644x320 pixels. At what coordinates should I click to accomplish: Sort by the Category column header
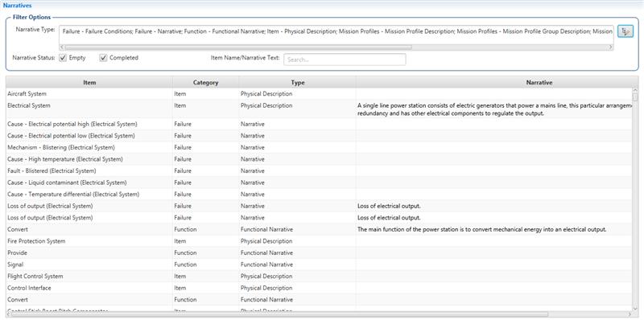click(x=206, y=83)
